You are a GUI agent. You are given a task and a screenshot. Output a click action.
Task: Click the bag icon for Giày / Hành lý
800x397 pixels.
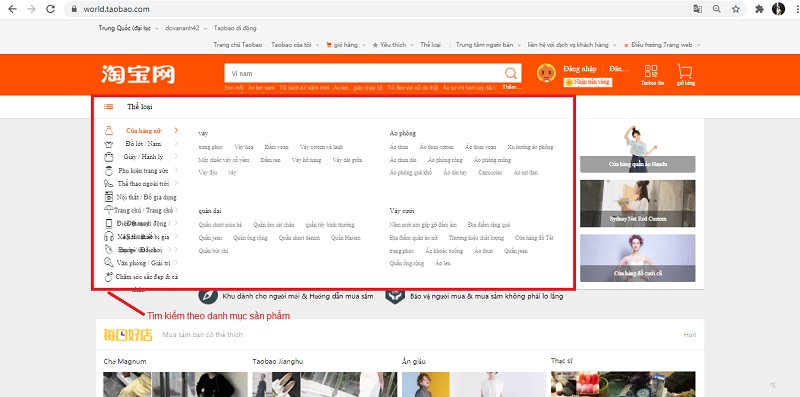click(x=109, y=157)
